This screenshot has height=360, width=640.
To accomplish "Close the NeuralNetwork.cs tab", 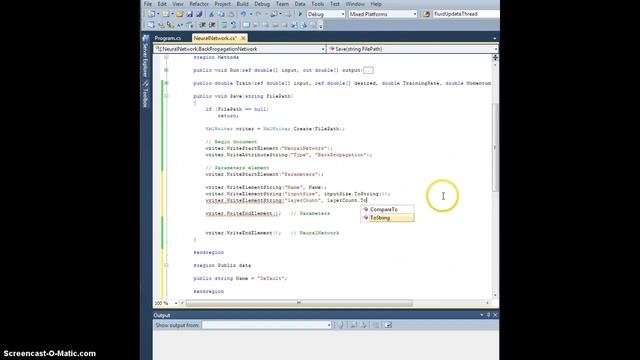I will 243,38.
